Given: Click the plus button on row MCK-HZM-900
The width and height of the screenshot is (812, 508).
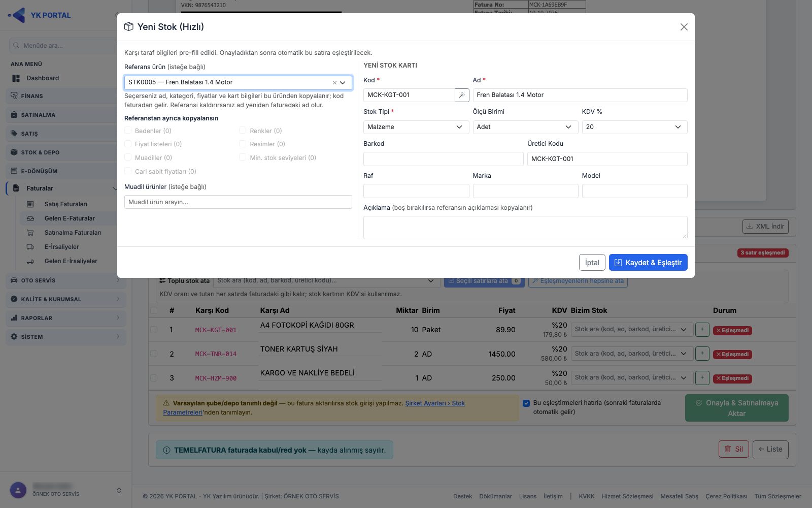Looking at the screenshot, I should [702, 377].
